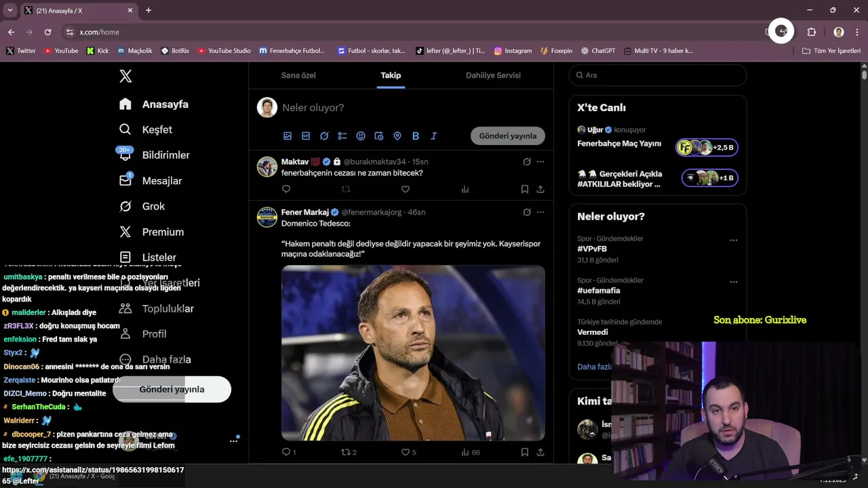Open Anasayfa home in sidebar
This screenshot has width=868, height=488.
click(154, 104)
